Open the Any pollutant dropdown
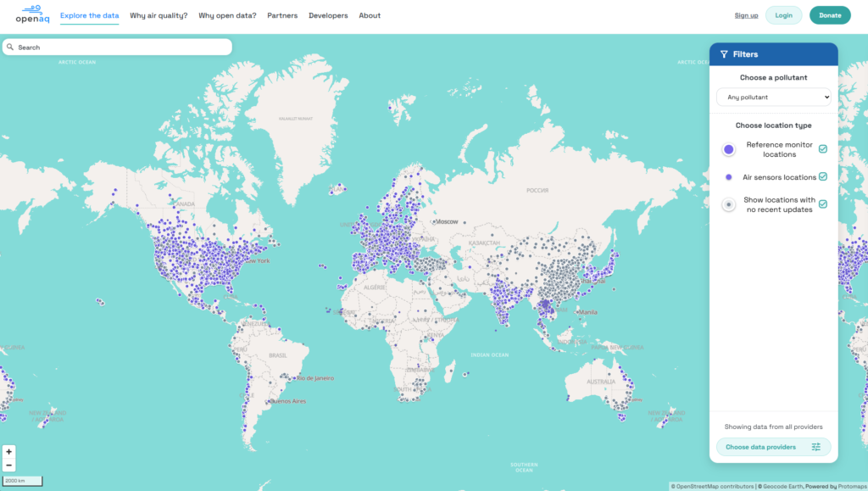 [x=773, y=97]
